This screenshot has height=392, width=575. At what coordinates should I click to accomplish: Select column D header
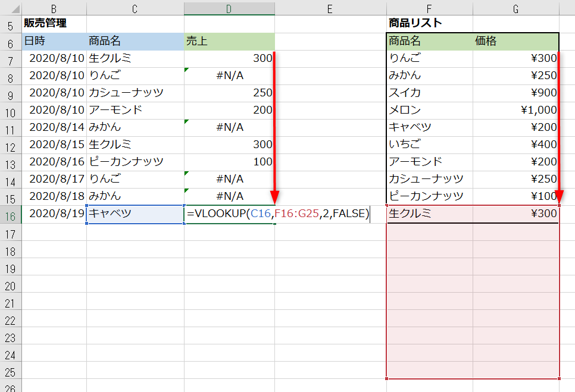coord(229,9)
